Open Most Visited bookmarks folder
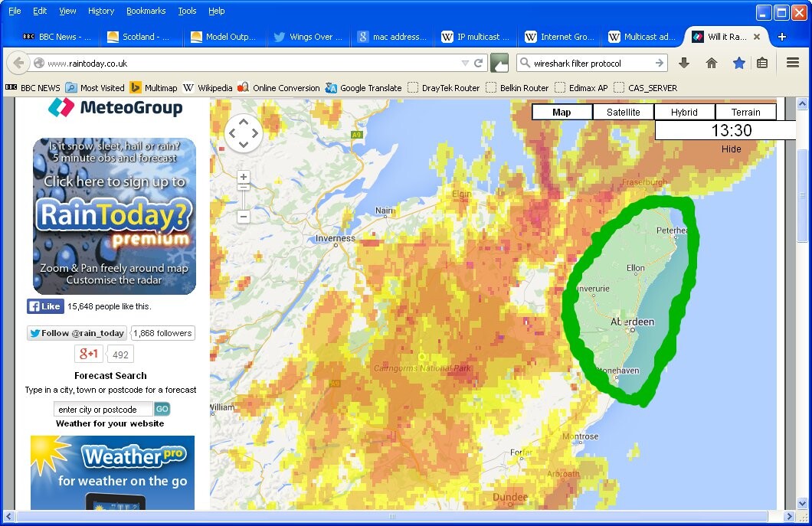Viewport: 812px width, 526px height. click(x=95, y=88)
